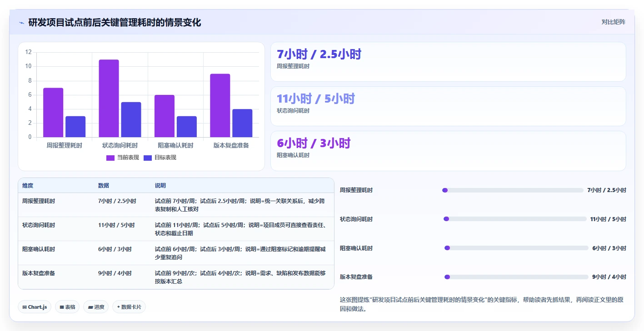This screenshot has width=644, height=331.
Task: Click the 维度 column header
Action: [28, 186]
